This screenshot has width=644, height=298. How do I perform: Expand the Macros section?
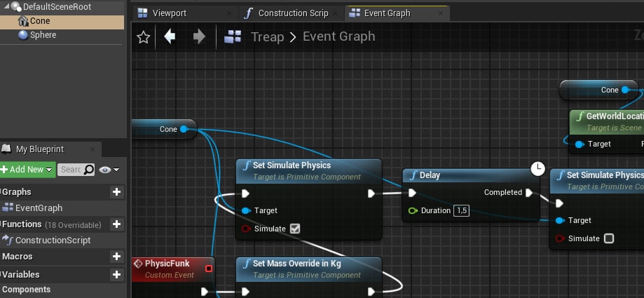tap(18, 257)
